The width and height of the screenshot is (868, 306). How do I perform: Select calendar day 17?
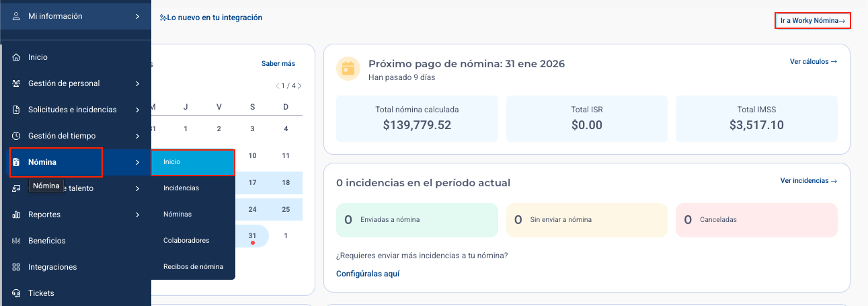tap(252, 182)
